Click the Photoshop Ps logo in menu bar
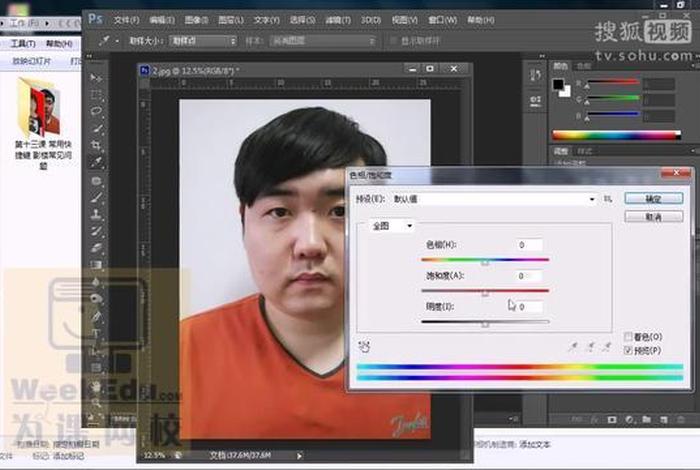 tap(96, 19)
